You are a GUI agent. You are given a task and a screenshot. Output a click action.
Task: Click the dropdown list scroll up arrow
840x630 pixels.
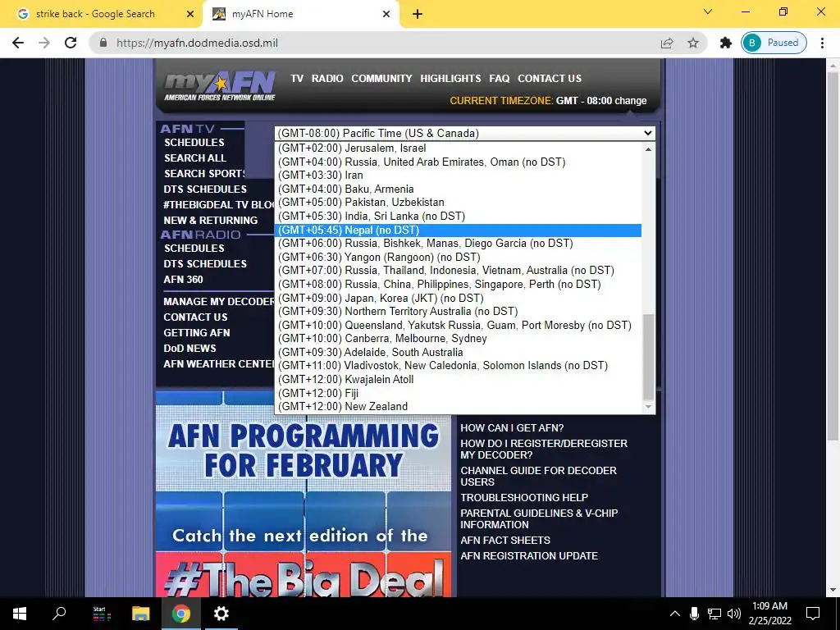648,149
